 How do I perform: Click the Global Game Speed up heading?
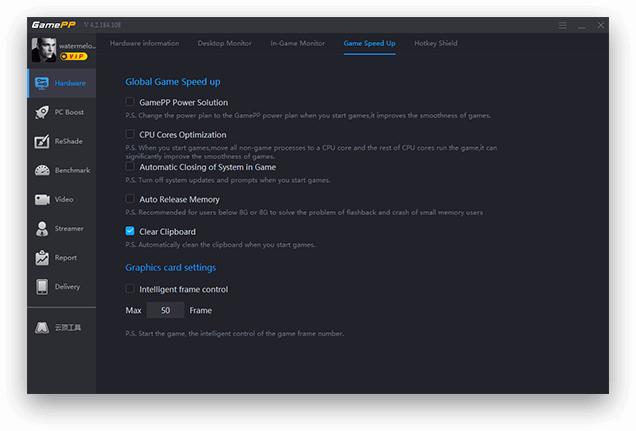[173, 82]
